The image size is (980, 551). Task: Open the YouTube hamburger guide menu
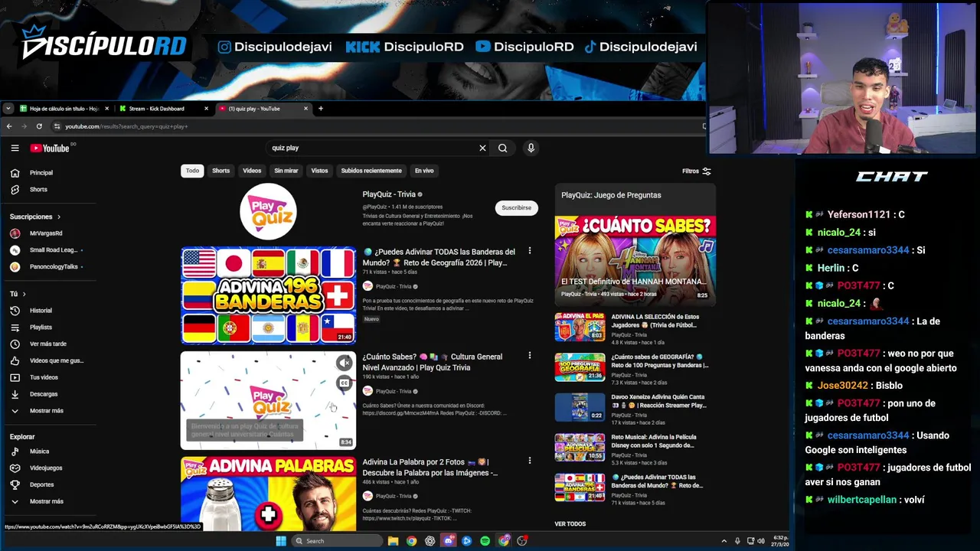(x=15, y=148)
